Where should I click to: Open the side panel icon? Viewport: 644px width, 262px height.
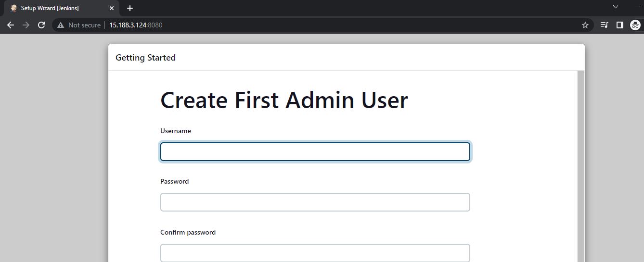620,25
